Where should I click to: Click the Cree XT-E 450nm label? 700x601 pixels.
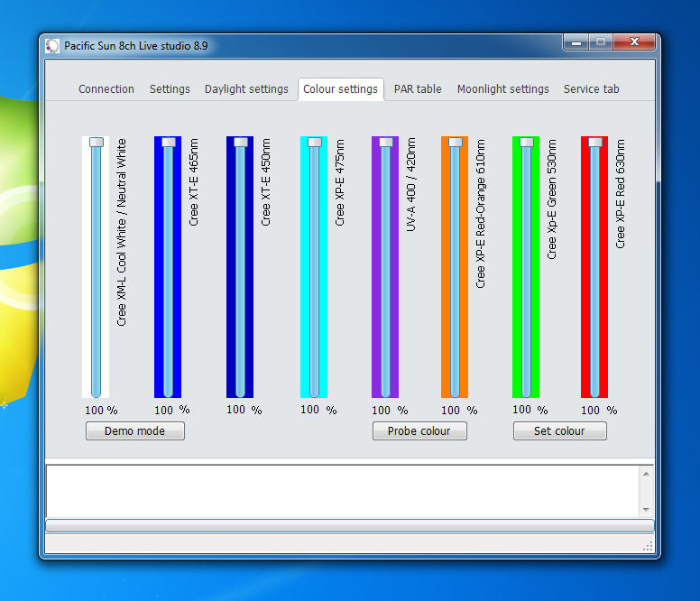(266, 182)
